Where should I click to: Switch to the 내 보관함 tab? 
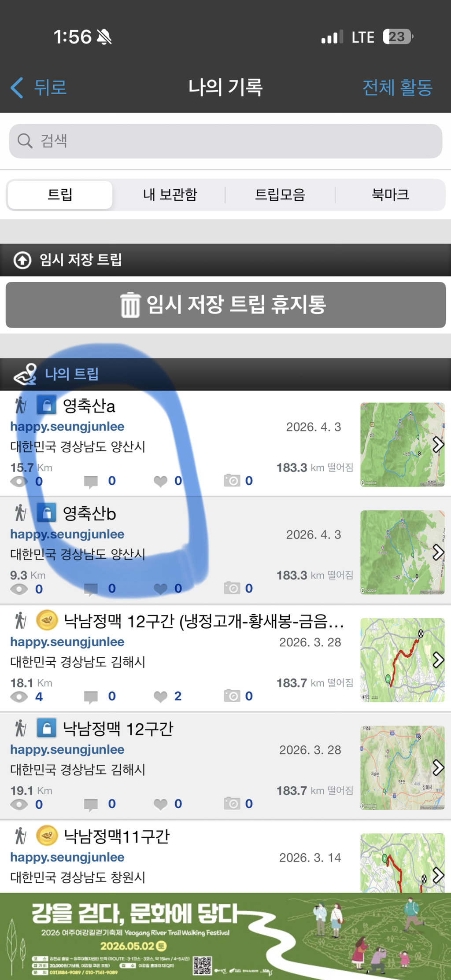[x=170, y=194]
